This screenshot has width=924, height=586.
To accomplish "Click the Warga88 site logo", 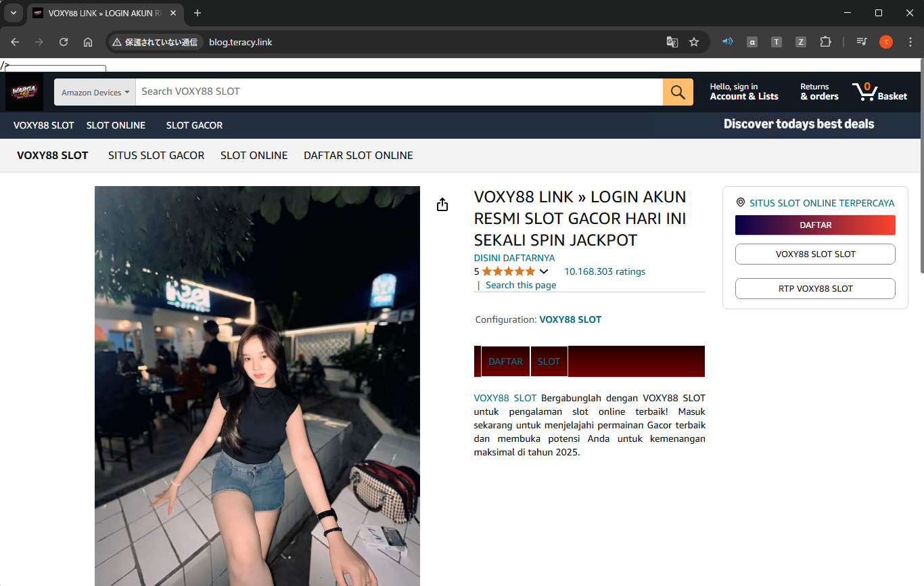I will click(x=24, y=92).
